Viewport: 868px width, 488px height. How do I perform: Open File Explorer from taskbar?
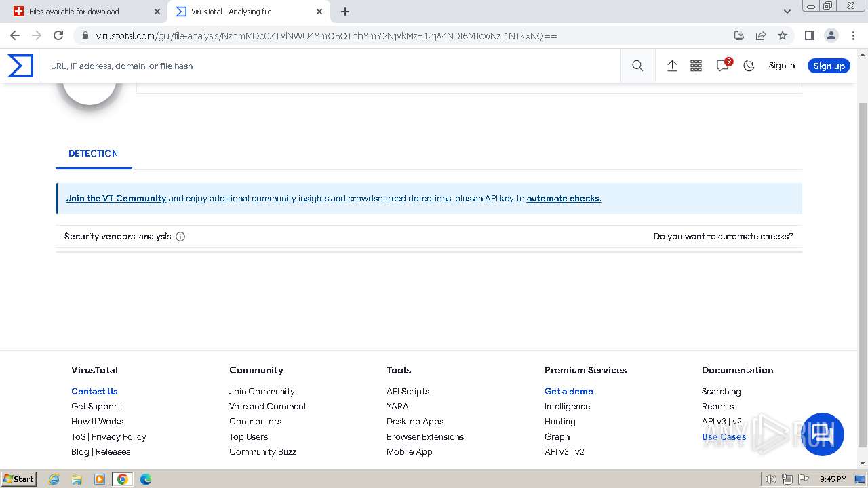77,479
